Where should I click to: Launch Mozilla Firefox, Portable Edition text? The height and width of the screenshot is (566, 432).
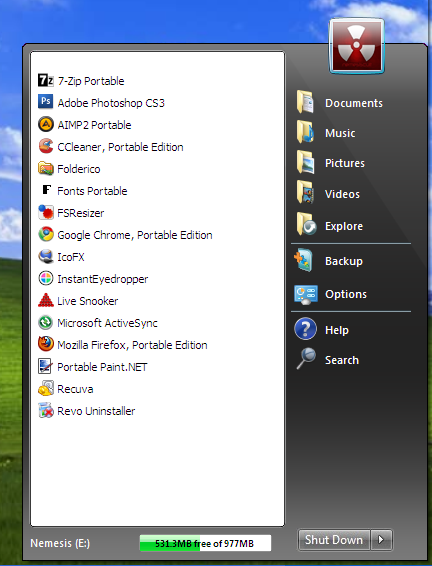tap(132, 345)
